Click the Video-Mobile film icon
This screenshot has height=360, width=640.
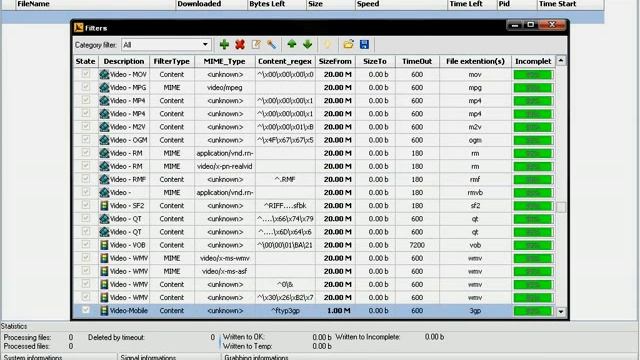coord(104,311)
